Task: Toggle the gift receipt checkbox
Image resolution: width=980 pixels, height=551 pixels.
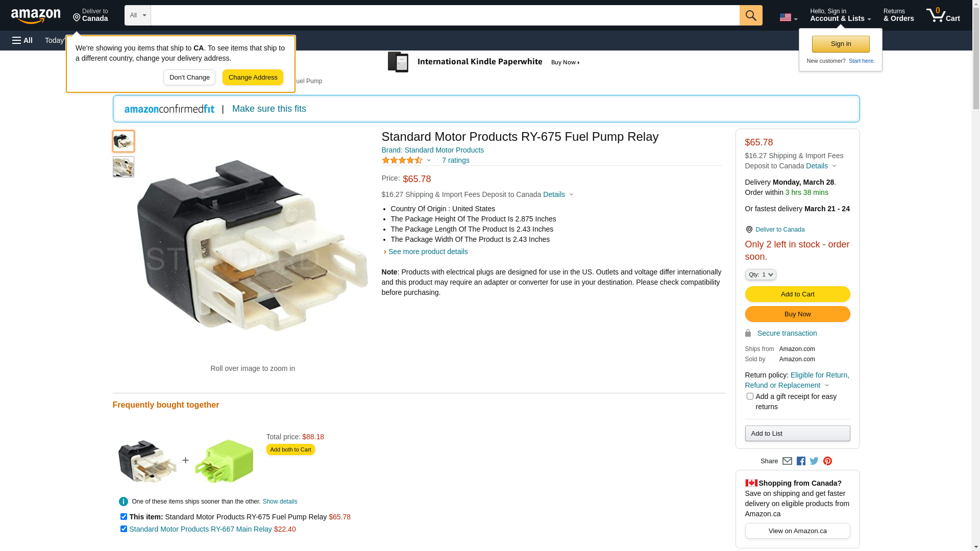Action: [x=750, y=396]
